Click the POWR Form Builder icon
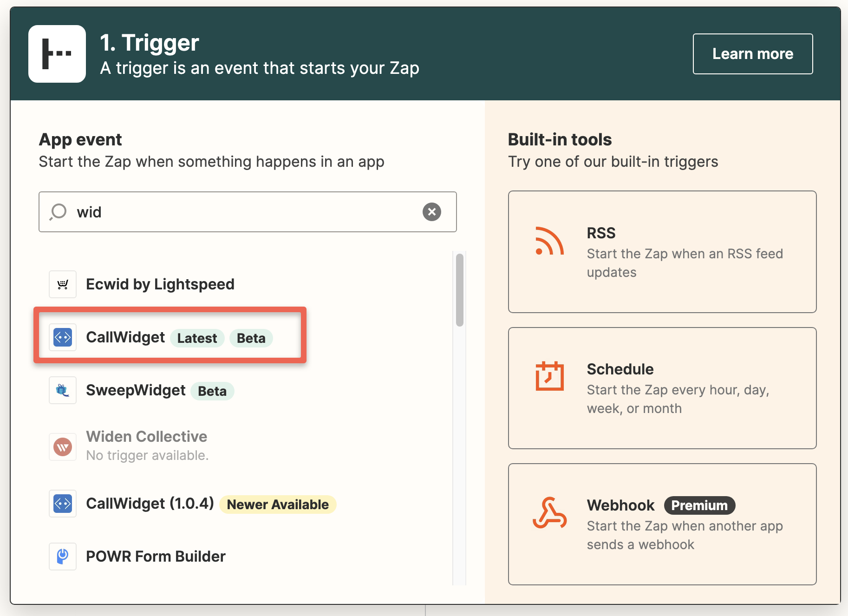The height and width of the screenshot is (616, 848). (63, 557)
